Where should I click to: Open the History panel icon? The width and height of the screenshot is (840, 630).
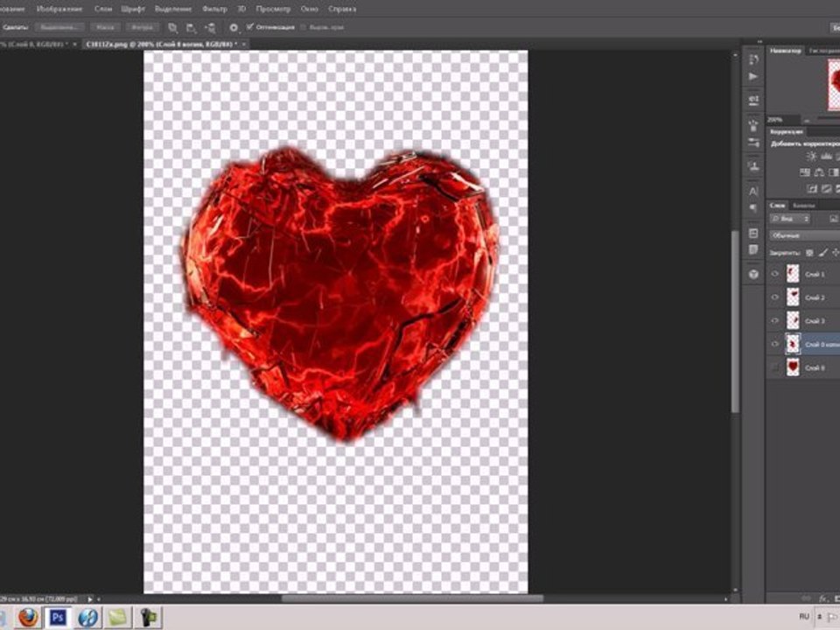coord(753,59)
